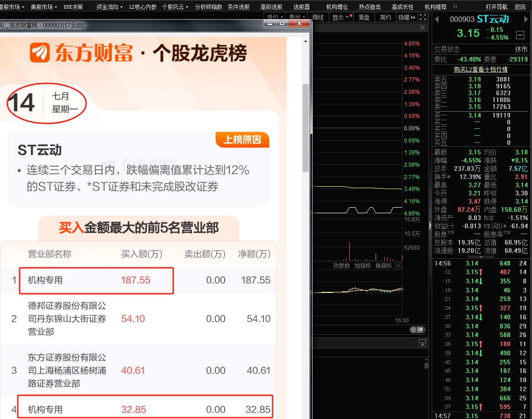Click the small triangle above tick list

coord(481,257)
